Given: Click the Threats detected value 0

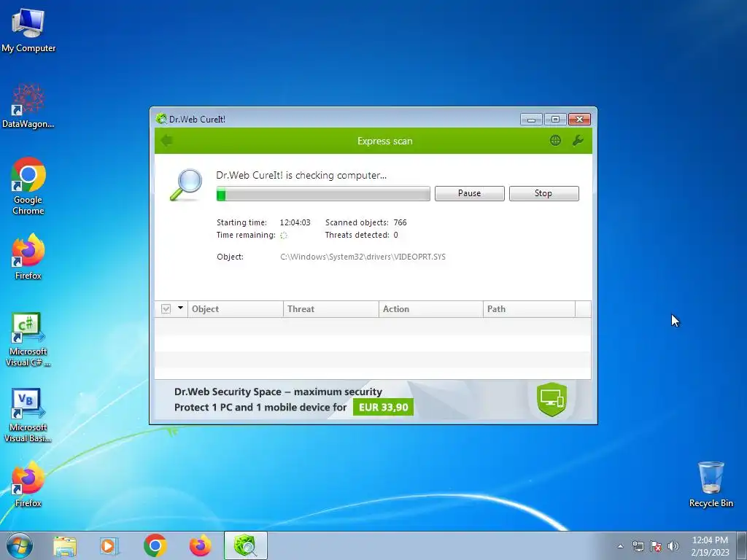Looking at the screenshot, I should [x=395, y=235].
